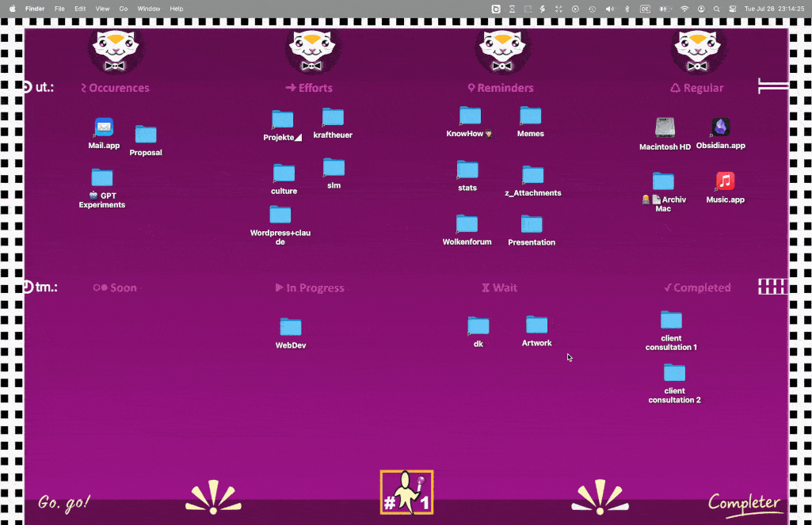Open the Bluetooth menu bar icon

coord(627,9)
